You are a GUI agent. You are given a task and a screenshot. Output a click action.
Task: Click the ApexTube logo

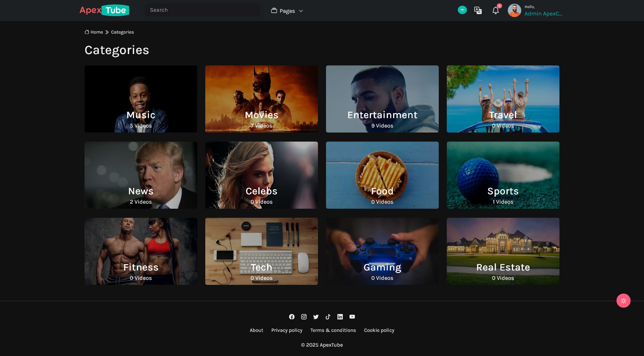point(104,10)
